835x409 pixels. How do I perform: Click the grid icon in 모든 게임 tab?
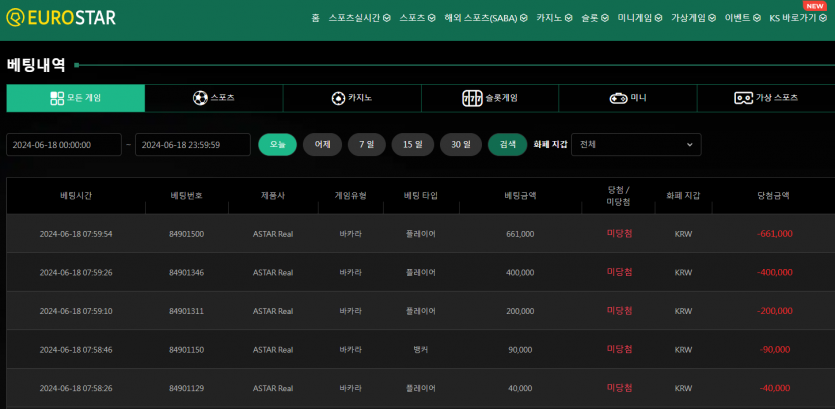(57, 98)
